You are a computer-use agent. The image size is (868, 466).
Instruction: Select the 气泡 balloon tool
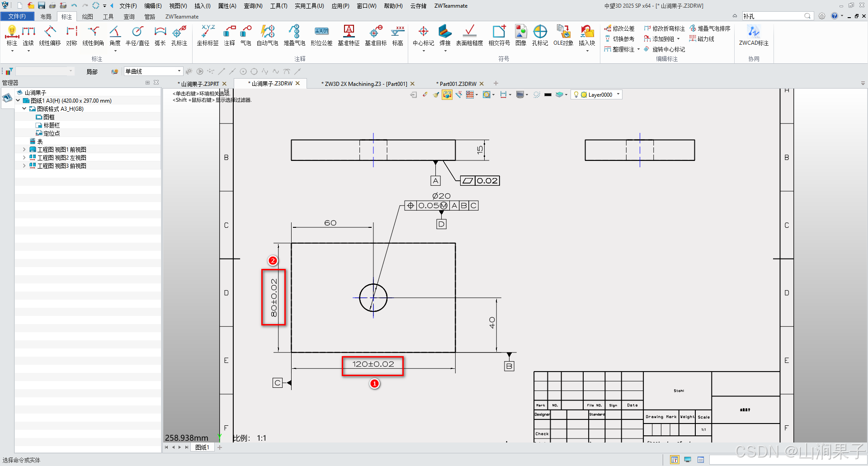tap(245, 36)
